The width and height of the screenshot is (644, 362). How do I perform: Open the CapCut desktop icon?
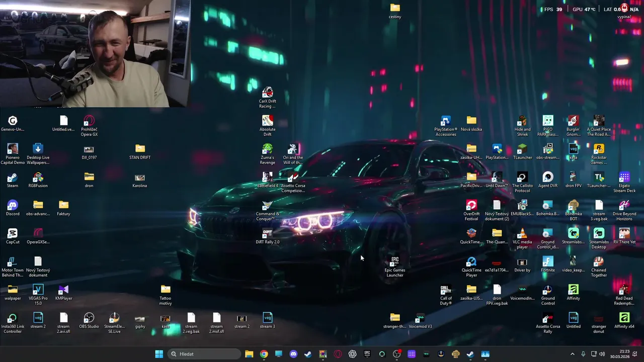13,237
